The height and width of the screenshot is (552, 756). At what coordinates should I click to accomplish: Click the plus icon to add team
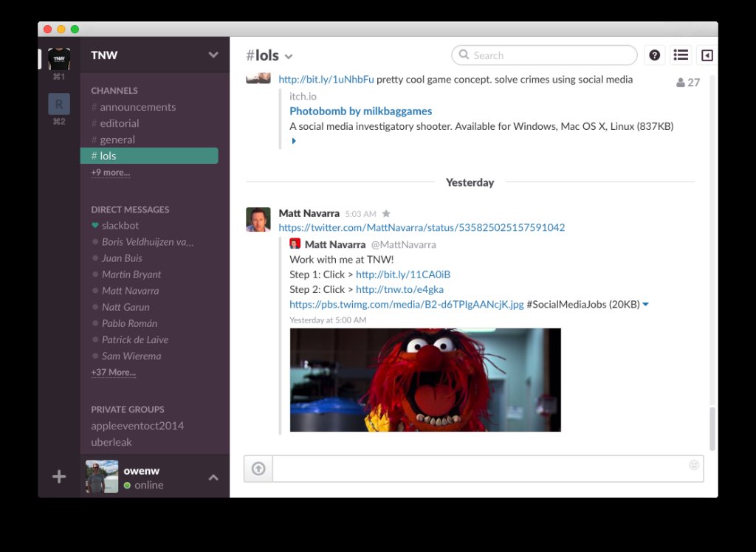[59, 477]
